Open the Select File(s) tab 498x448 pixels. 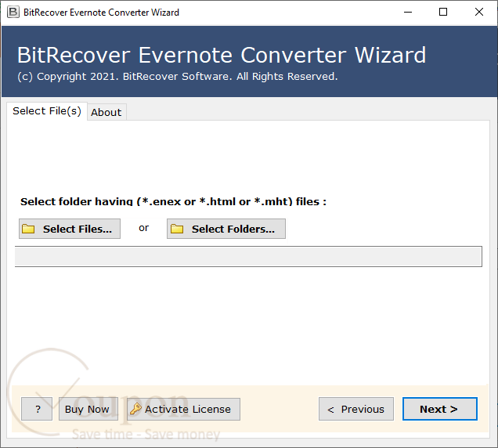pyautogui.click(x=47, y=111)
